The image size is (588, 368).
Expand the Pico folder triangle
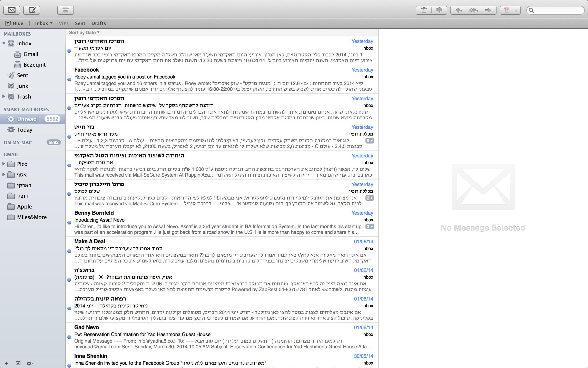coord(4,164)
